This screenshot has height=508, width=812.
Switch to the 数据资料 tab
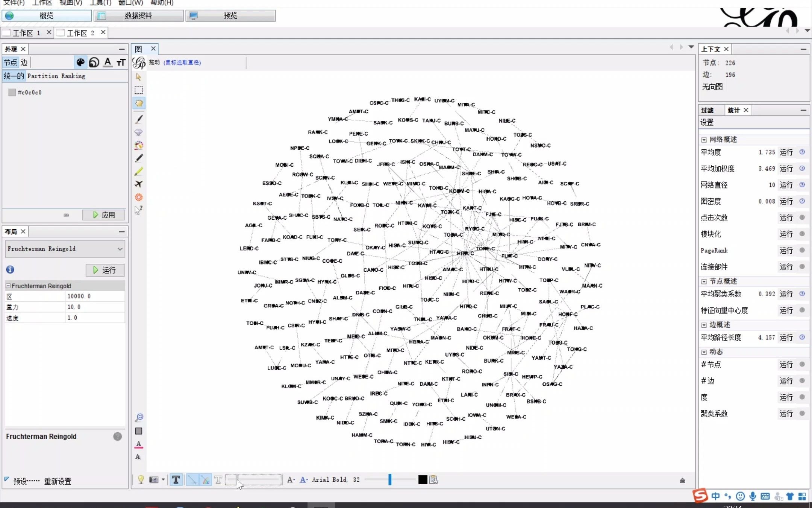[138, 15]
